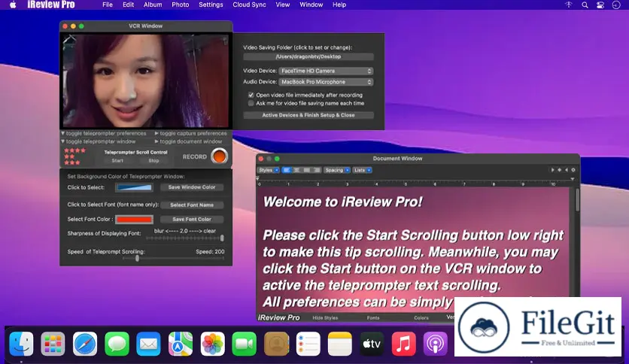Open Messages from the Dock
Image resolution: width=629 pixels, height=364 pixels.
[117, 344]
